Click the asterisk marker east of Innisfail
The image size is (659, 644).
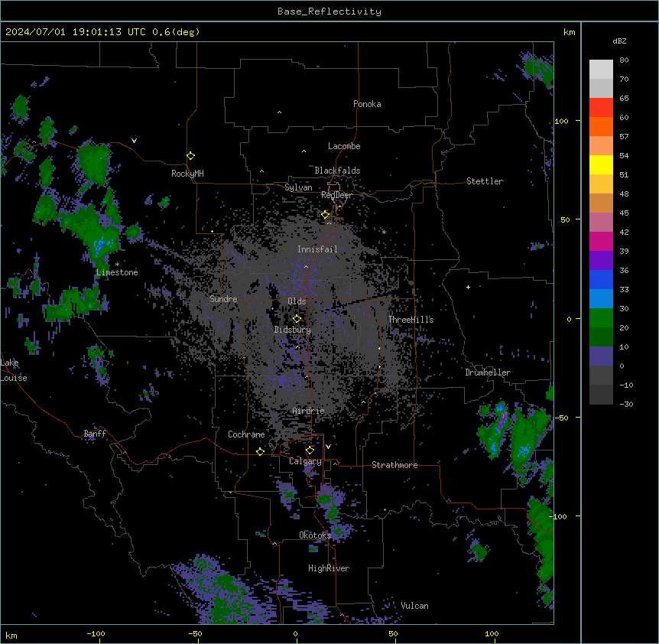click(x=384, y=232)
